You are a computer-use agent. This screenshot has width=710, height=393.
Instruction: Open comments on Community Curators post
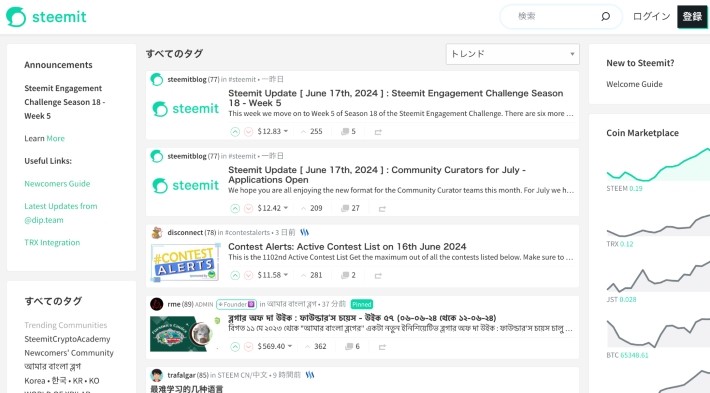coord(350,208)
